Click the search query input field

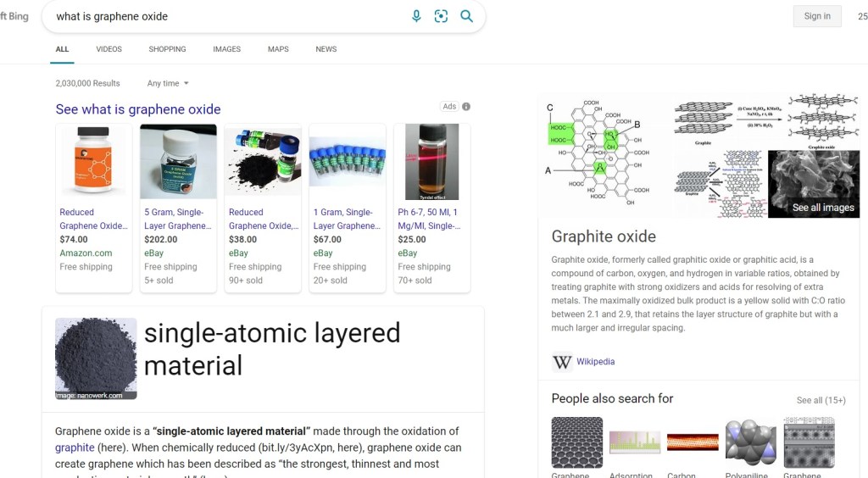(220, 16)
